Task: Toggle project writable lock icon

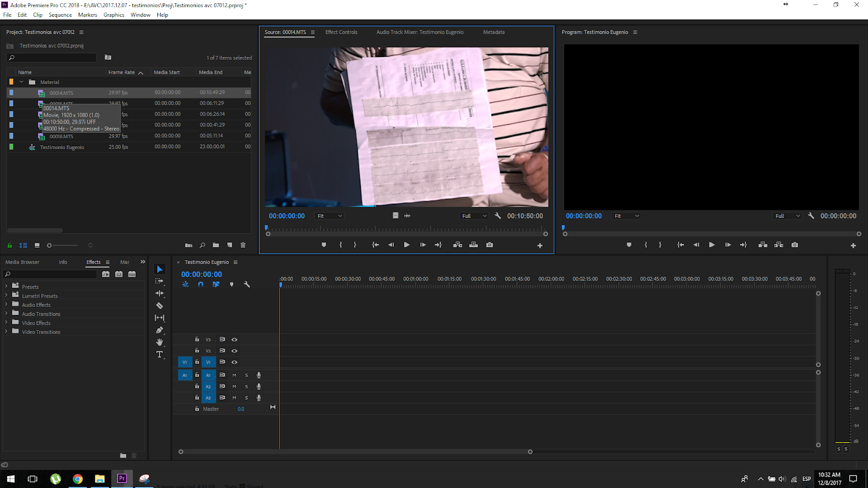Action: 10,245
